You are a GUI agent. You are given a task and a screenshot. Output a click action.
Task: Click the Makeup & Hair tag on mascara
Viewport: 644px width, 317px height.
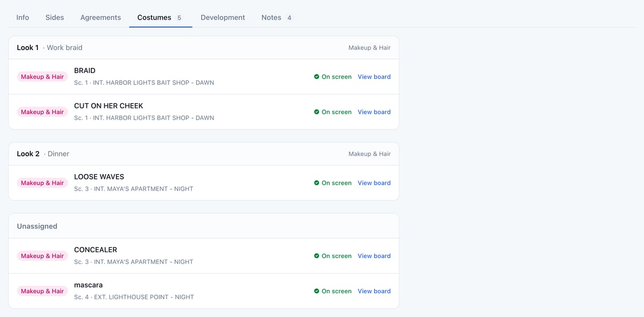point(42,291)
